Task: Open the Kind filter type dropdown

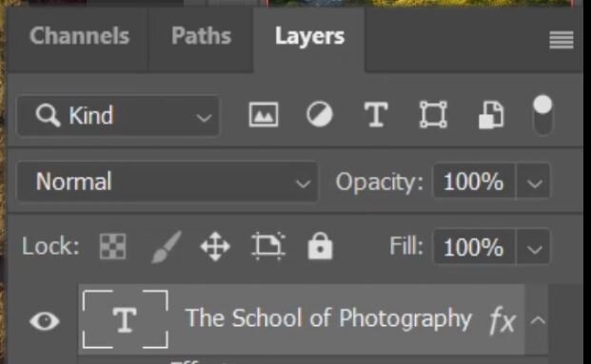Action: click(118, 115)
